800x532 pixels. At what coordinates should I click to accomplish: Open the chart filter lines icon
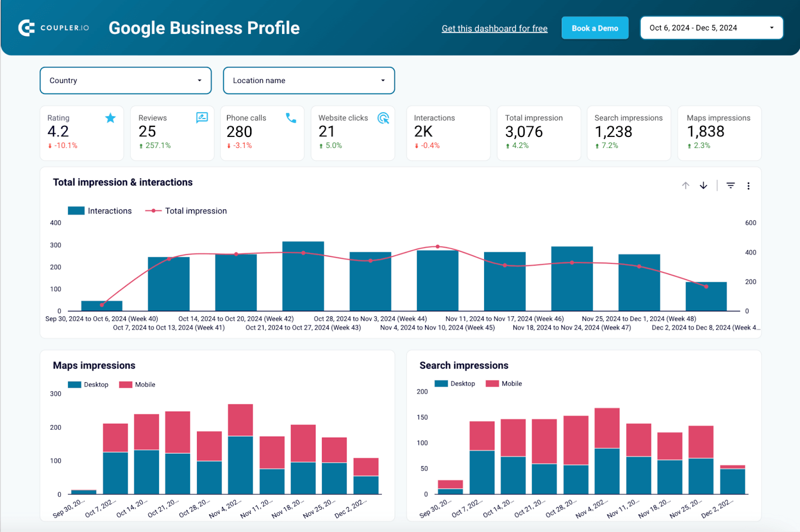click(730, 185)
